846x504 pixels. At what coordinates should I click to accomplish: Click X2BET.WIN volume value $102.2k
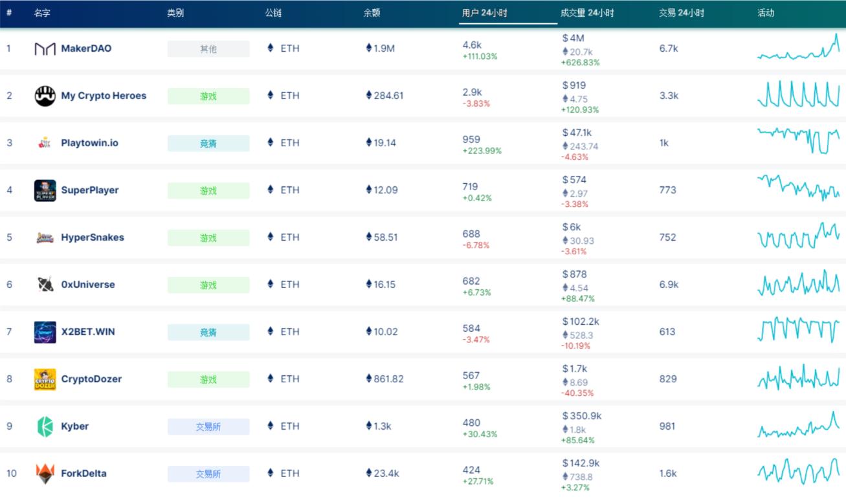click(x=581, y=322)
